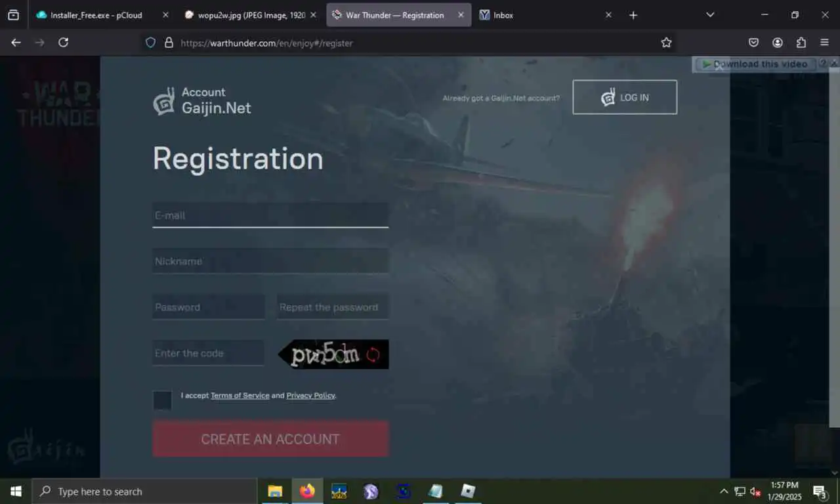The height and width of the screenshot is (504, 840).
Task: Go back to the previous page
Action: [16, 43]
